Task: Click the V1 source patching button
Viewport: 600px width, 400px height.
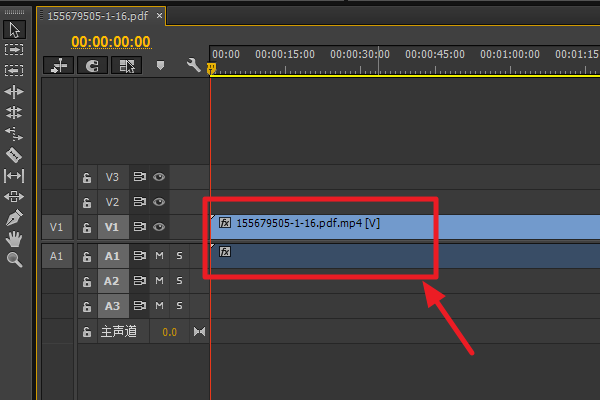Action: click(57, 227)
